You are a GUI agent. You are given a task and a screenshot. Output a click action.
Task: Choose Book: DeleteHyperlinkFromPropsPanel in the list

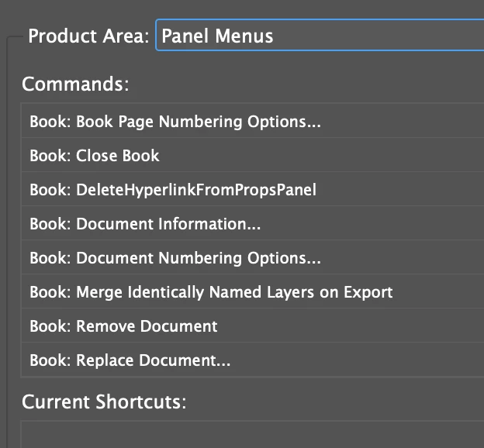coord(253,189)
